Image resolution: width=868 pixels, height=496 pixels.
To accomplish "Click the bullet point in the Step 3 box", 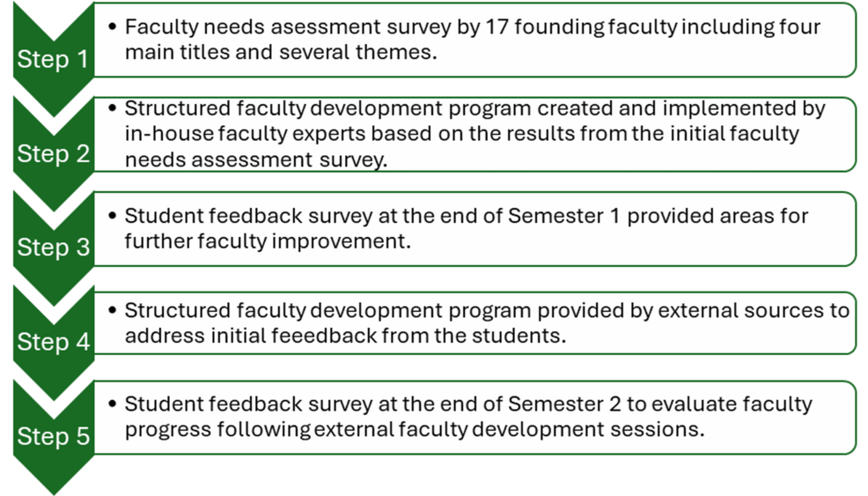I will tap(112, 216).
